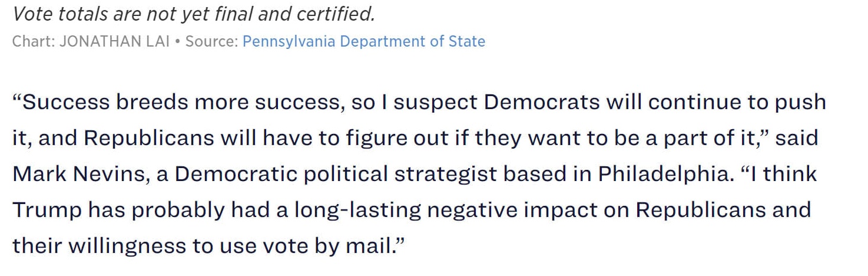Open the Pennsylvania Department of State link

coord(363,41)
